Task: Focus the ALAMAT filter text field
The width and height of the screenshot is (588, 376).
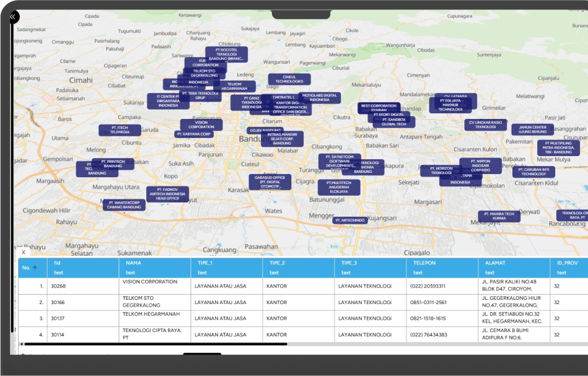Action: 513,273
